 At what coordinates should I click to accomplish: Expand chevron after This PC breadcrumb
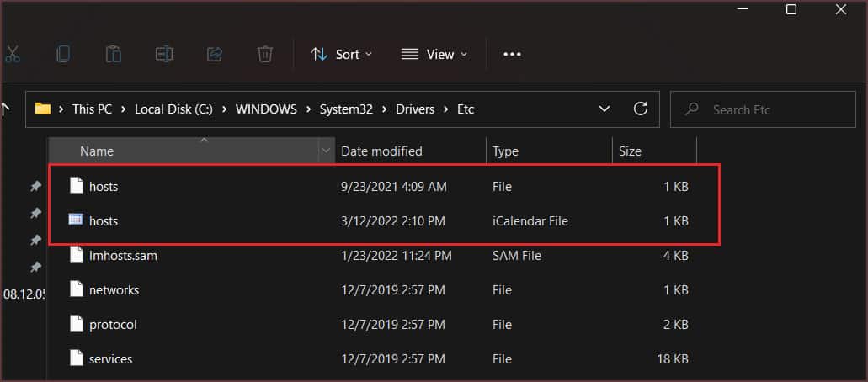coord(124,109)
